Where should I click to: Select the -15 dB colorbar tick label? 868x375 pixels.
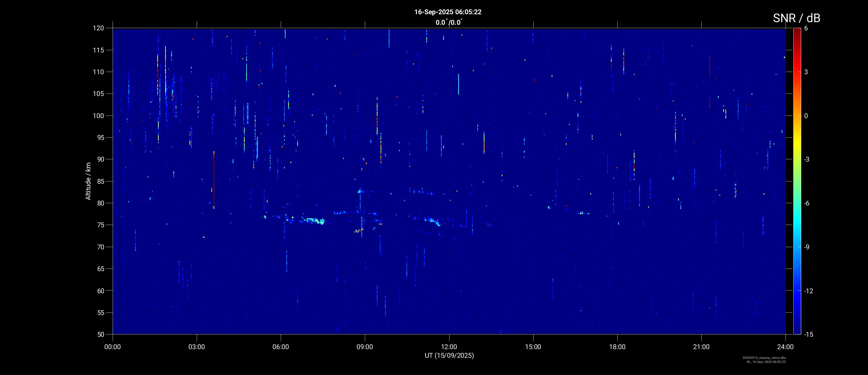(x=808, y=334)
